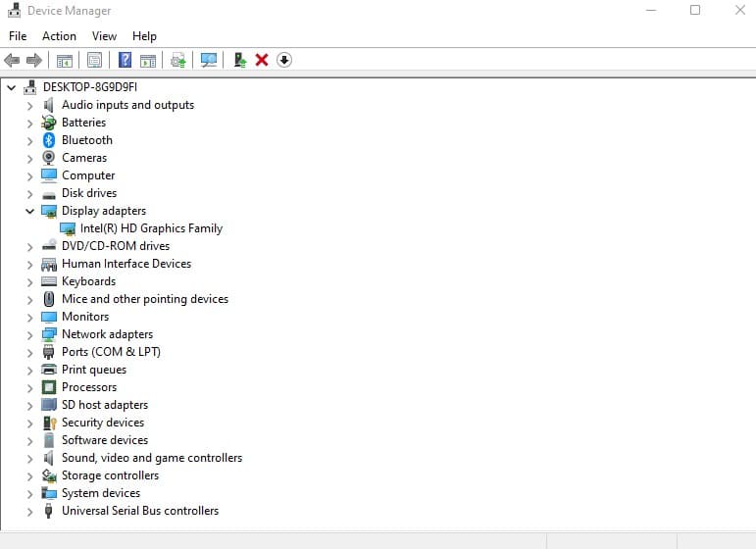Select the System devices label

point(101,493)
